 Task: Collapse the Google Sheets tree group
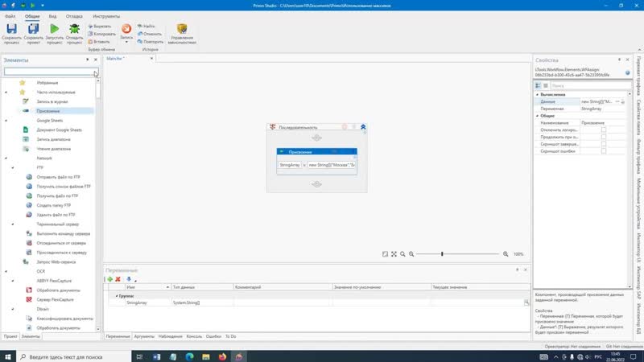(x=6, y=121)
